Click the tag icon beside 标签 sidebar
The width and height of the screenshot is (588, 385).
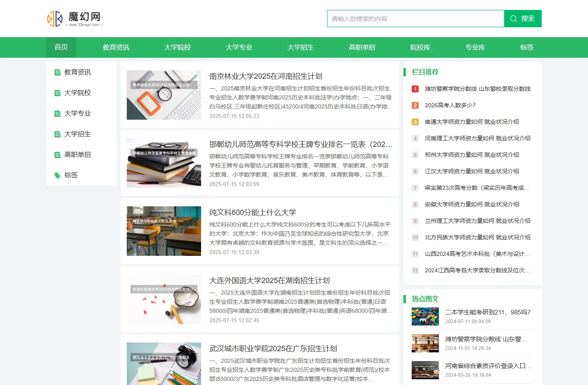pyautogui.click(x=57, y=175)
